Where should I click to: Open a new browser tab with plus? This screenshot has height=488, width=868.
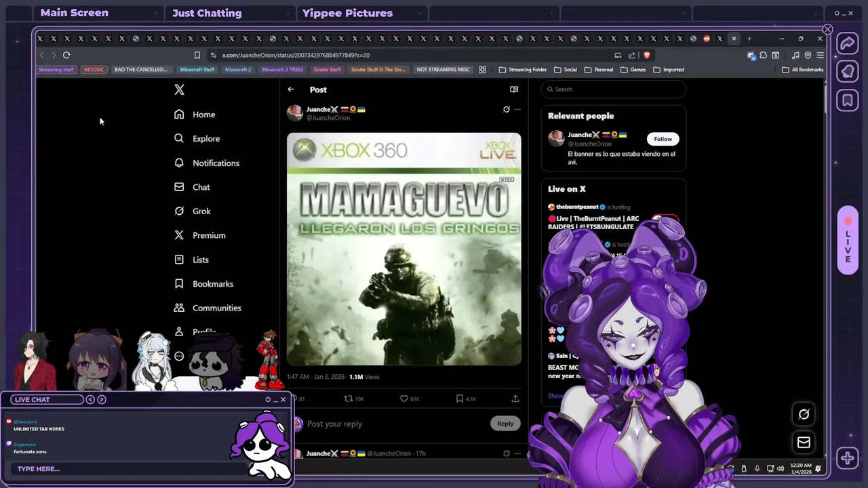749,39
